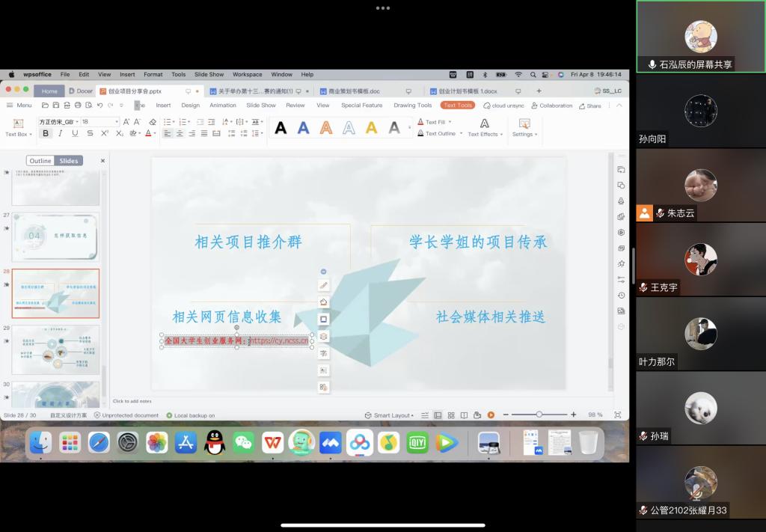Screen dimensions: 766x532
Task: Select slide 29 thumbnail in the panel
Action: point(55,349)
